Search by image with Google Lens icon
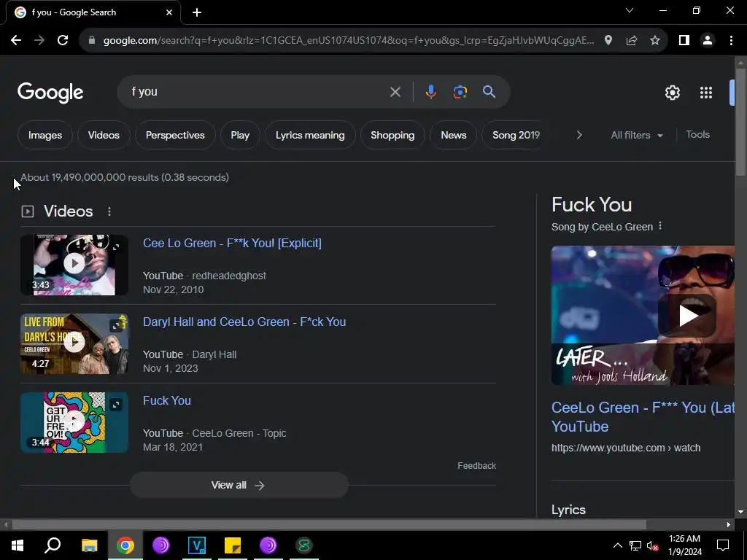 pos(460,92)
